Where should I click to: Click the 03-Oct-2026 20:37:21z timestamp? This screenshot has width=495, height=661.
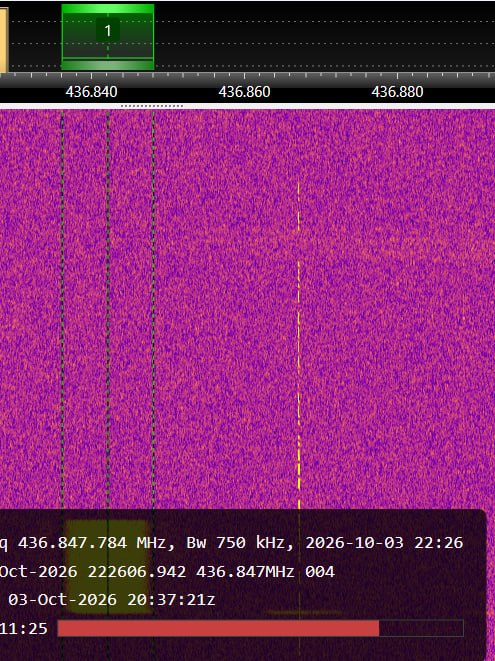pyautogui.click(x=111, y=599)
